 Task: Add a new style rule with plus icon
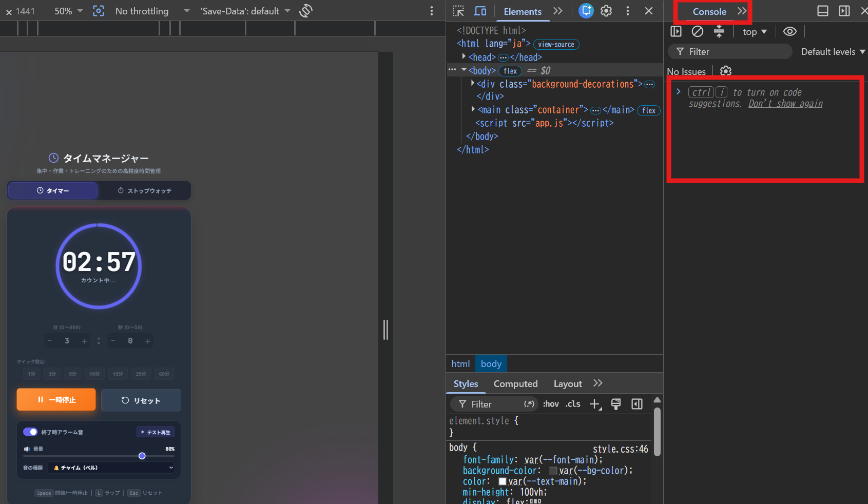[x=595, y=404]
